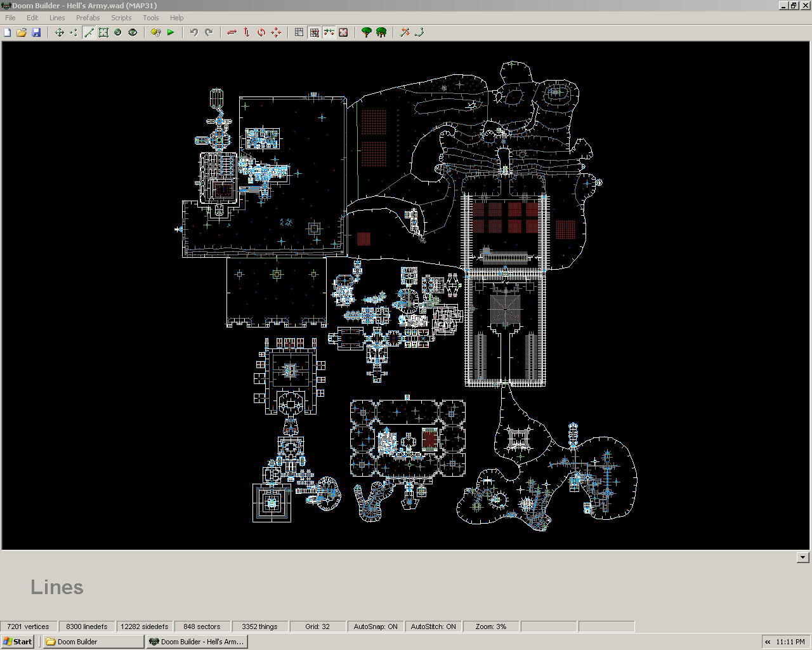Click the 12282 sidedefs status entry
This screenshot has height=650, width=812.
[x=145, y=627]
